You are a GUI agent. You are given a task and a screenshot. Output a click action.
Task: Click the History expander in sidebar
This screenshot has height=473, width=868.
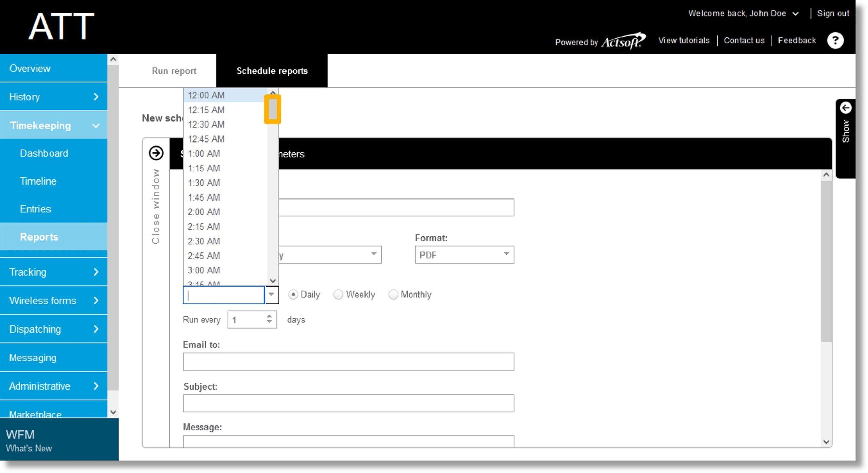pos(95,97)
